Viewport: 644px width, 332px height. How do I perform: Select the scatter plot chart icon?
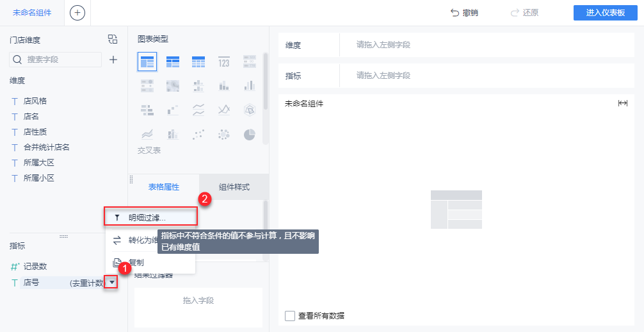click(x=198, y=134)
